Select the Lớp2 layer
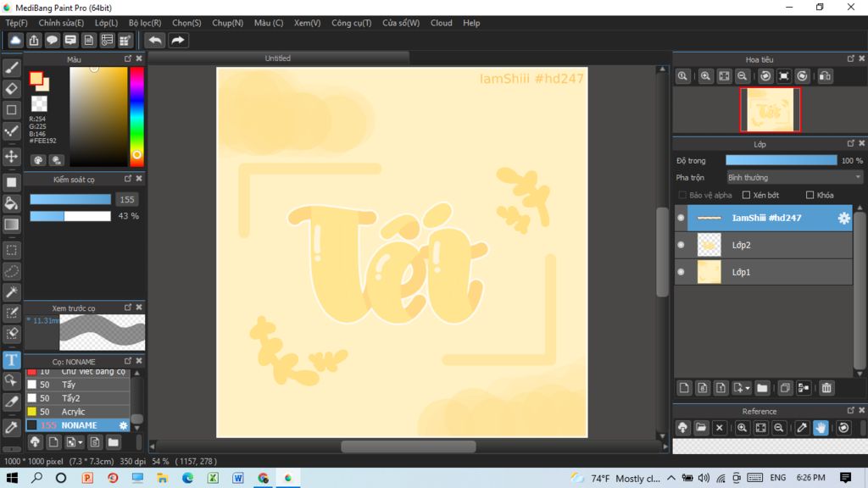The width and height of the screenshot is (868, 488). (770, 245)
